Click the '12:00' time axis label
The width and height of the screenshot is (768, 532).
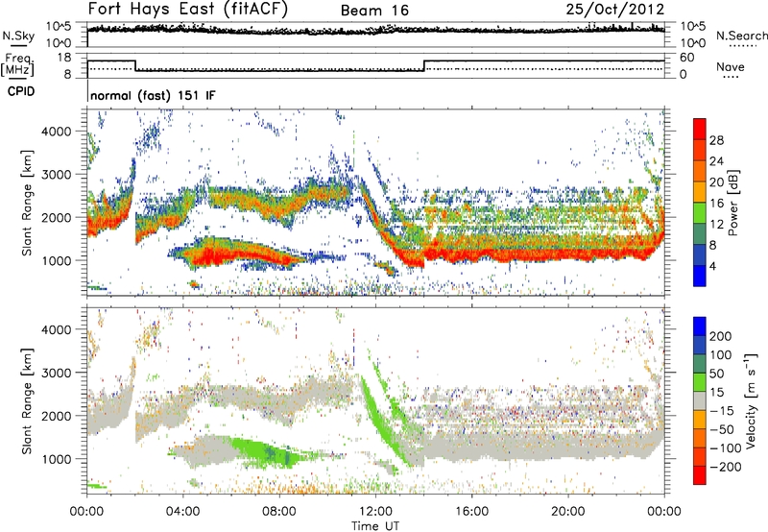click(x=375, y=512)
